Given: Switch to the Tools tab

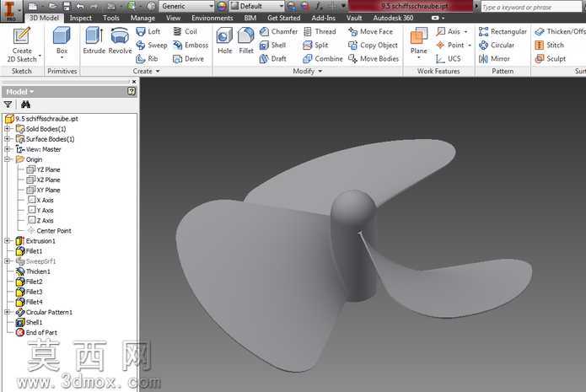Looking at the screenshot, I should click(x=111, y=18).
